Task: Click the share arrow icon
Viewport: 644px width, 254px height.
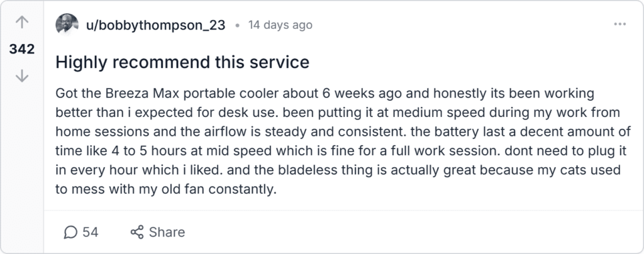Action: (137, 232)
